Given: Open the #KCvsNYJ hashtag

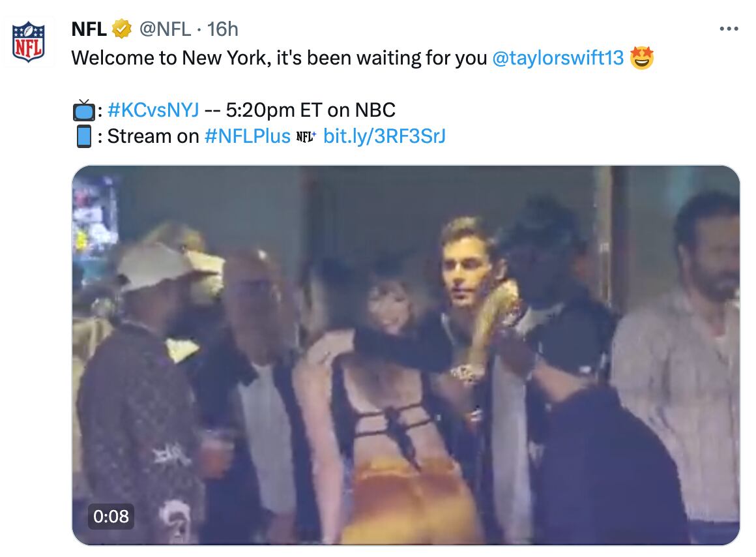Looking at the screenshot, I should 153,110.
